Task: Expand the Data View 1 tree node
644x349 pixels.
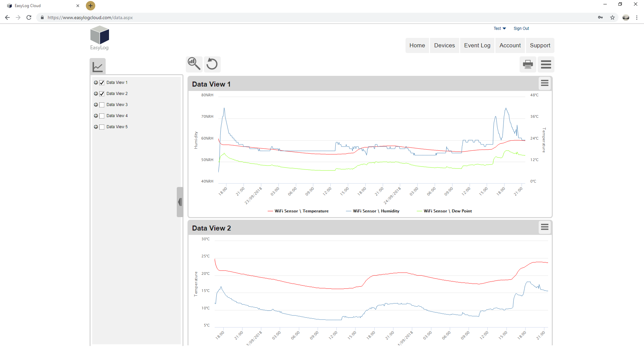Action: click(x=96, y=83)
